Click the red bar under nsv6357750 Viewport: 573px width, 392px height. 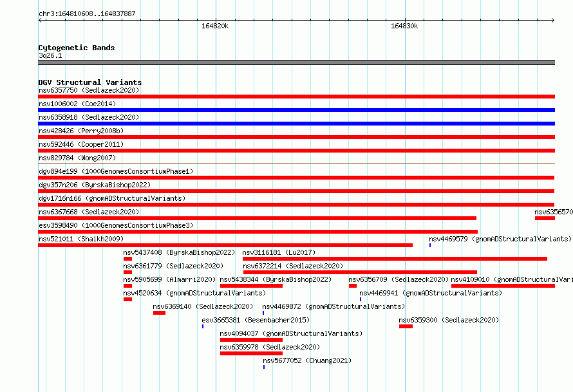click(296, 97)
